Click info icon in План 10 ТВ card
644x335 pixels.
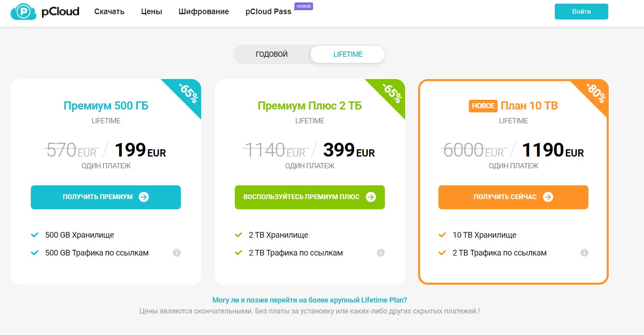tap(584, 253)
